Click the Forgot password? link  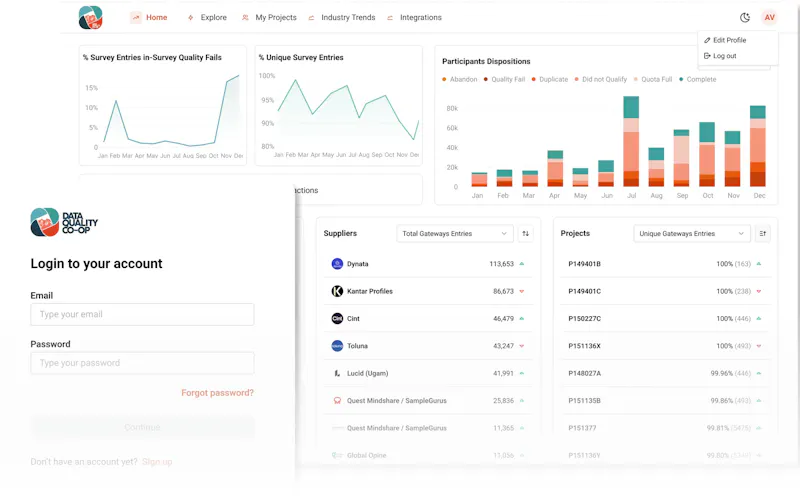point(217,393)
